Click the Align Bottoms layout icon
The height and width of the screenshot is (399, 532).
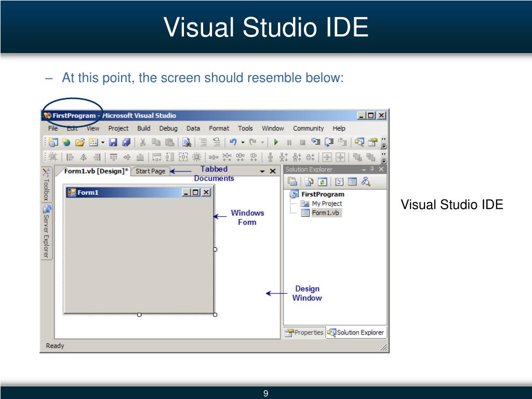point(140,157)
